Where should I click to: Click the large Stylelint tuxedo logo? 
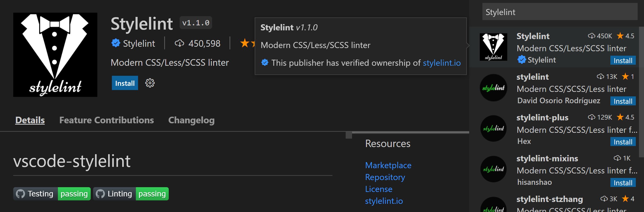(55, 55)
